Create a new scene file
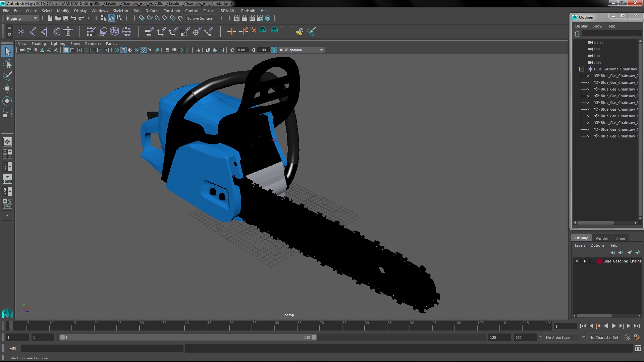Image resolution: width=644 pixels, height=362 pixels. point(50,18)
